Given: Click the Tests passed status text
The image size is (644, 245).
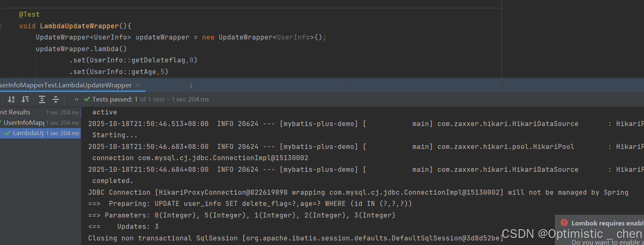Looking at the screenshot, I should 151,99.
